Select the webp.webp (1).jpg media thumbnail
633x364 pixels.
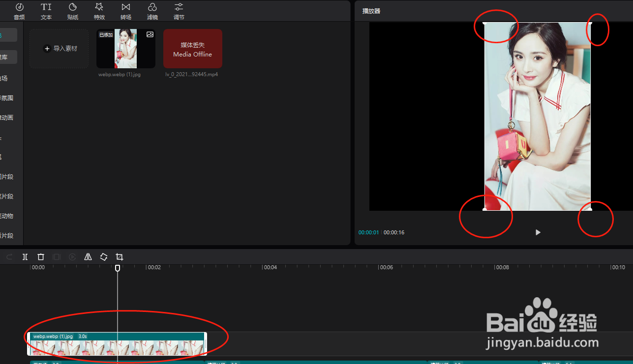(x=126, y=49)
